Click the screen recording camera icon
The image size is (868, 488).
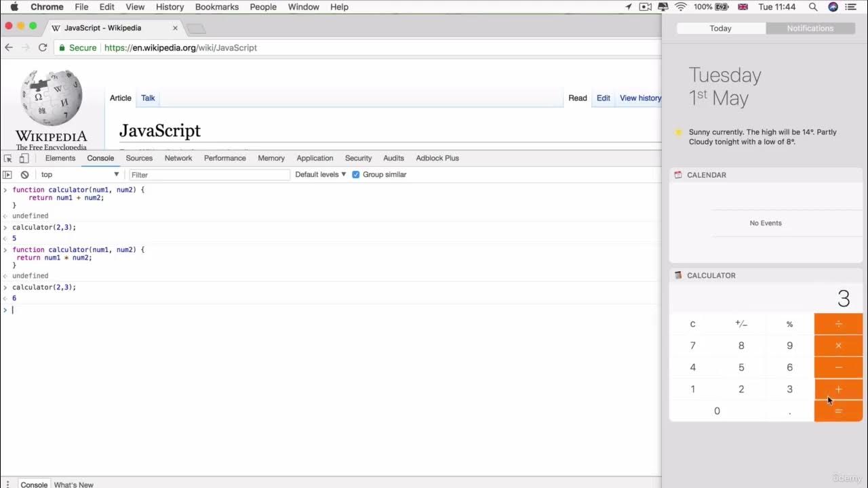pos(646,7)
